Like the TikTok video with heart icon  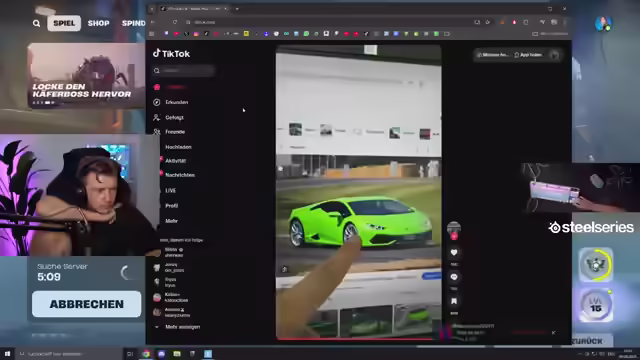(x=454, y=253)
